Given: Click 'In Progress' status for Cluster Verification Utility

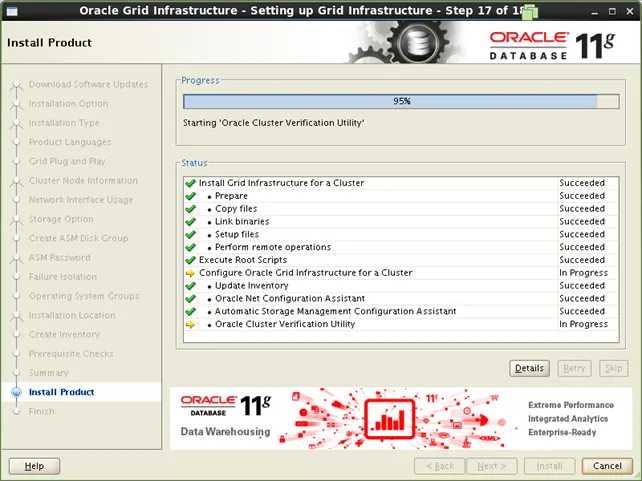Looking at the screenshot, I should (583, 324).
